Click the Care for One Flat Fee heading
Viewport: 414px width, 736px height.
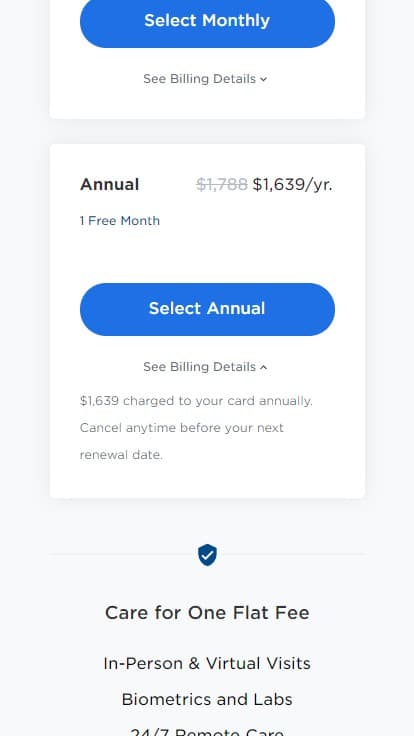(207, 613)
